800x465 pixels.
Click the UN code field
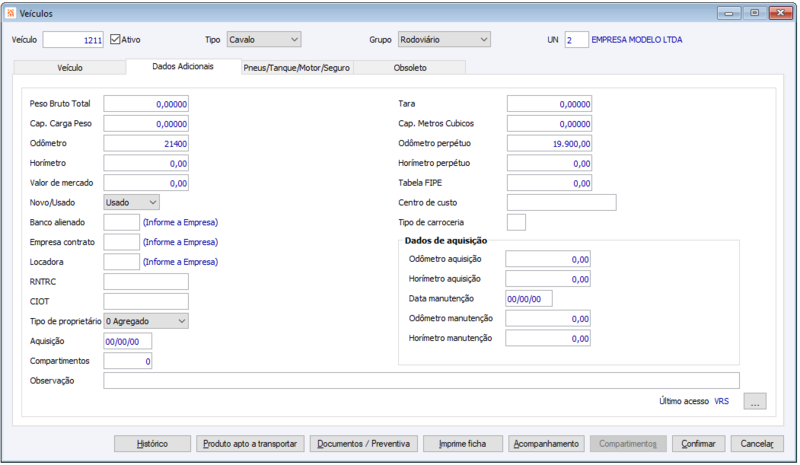(577, 40)
